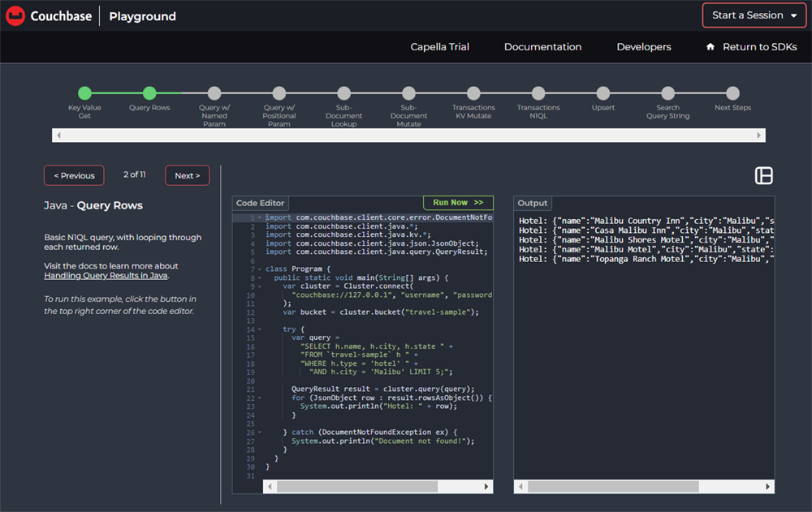The height and width of the screenshot is (512, 812).
Task: Open Developers menu item
Action: 644,46
